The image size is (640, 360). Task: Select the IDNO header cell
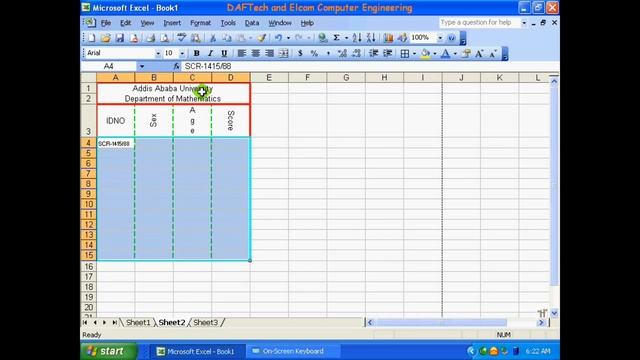[116, 120]
